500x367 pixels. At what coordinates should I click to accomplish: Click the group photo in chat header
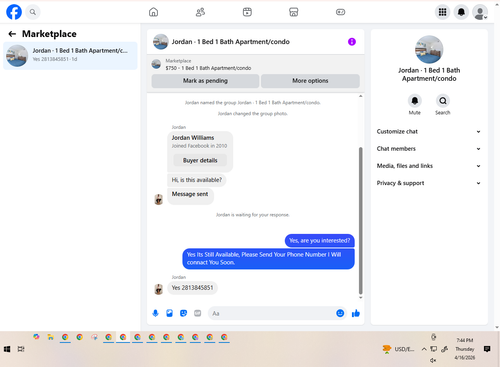point(160,42)
